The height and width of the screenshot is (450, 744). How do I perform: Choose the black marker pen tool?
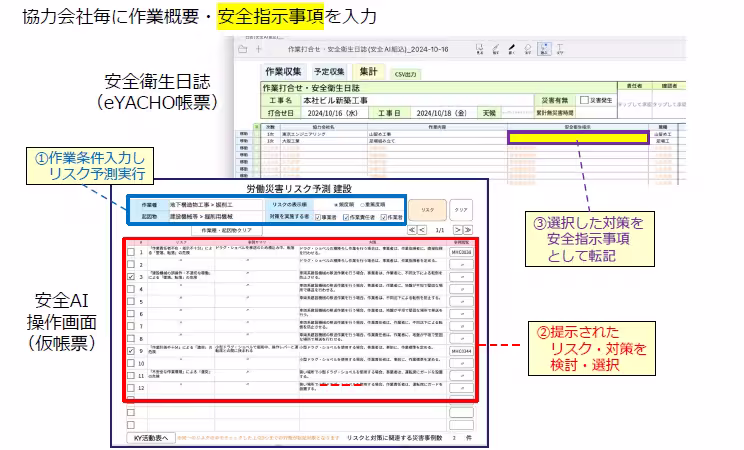[x=512, y=49]
